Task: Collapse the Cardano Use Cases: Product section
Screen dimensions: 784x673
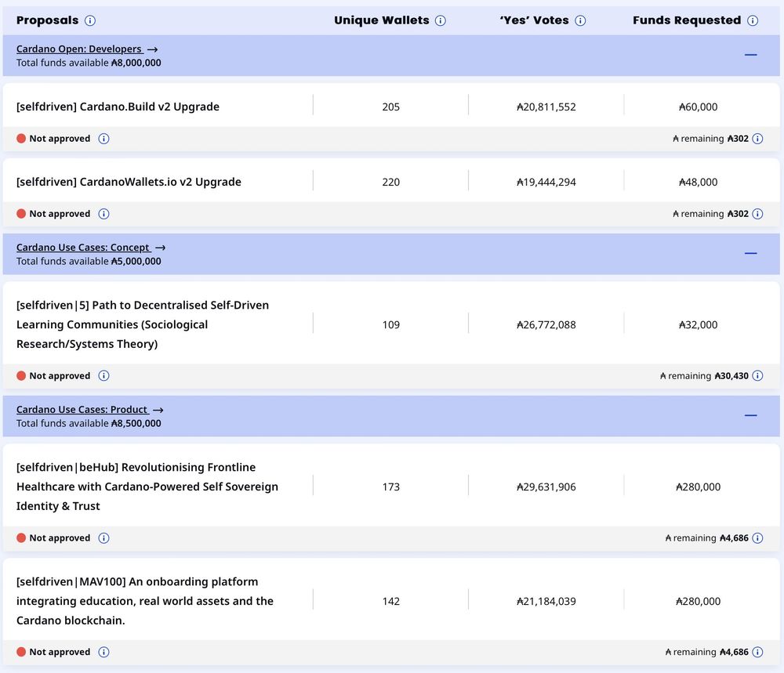Action: [x=750, y=415]
